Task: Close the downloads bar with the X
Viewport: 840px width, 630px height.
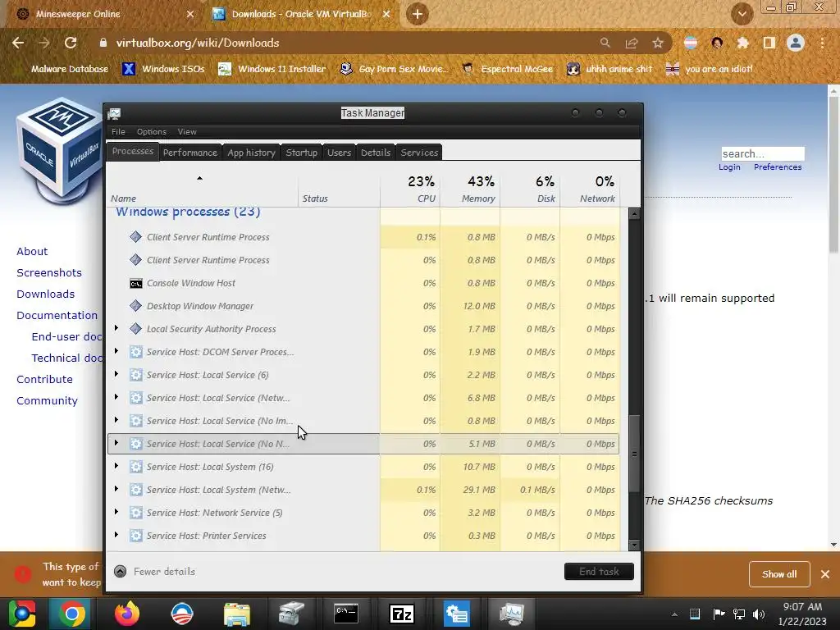Action: (x=825, y=574)
